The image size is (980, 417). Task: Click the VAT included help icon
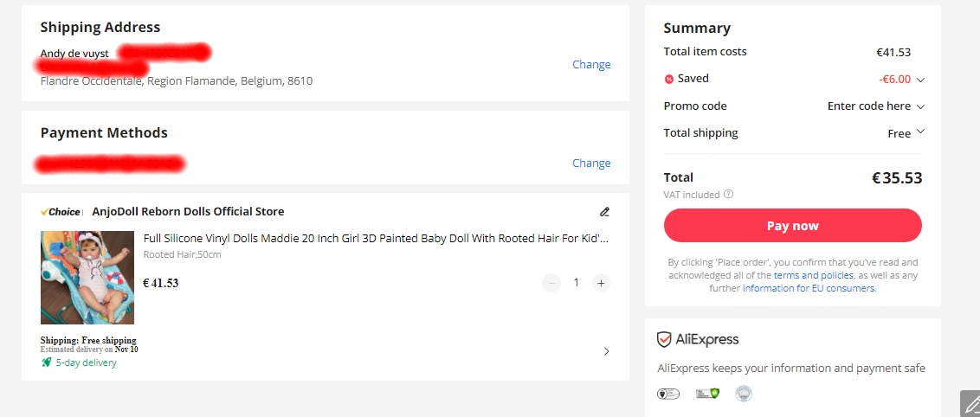point(728,194)
